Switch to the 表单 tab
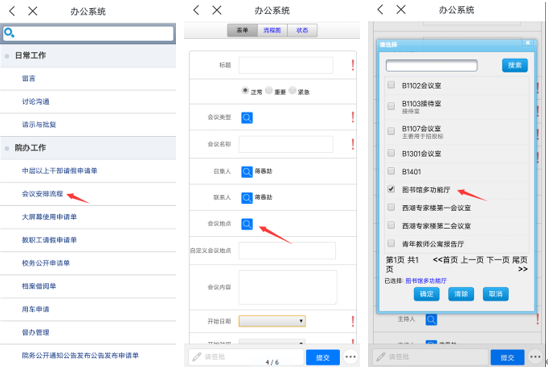The width and height of the screenshot is (548, 368). 242,30
